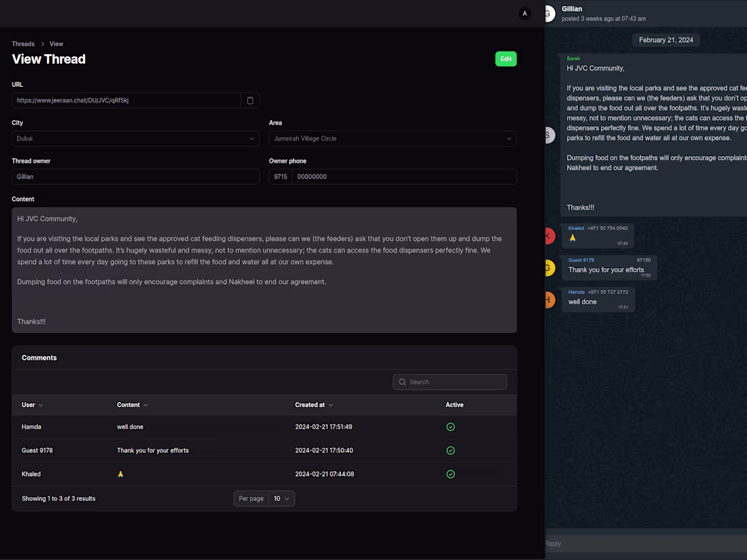Select the Hamda user cell
Screen dimensions: 747x560
pyautogui.click(x=31, y=427)
